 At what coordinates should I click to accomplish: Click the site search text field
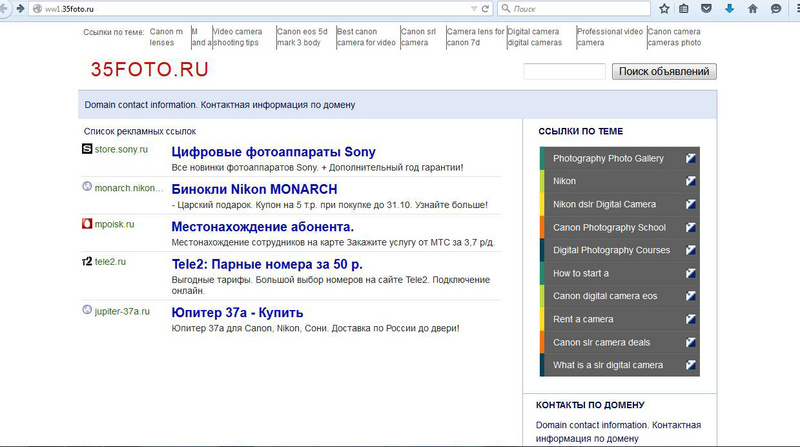[564, 72]
